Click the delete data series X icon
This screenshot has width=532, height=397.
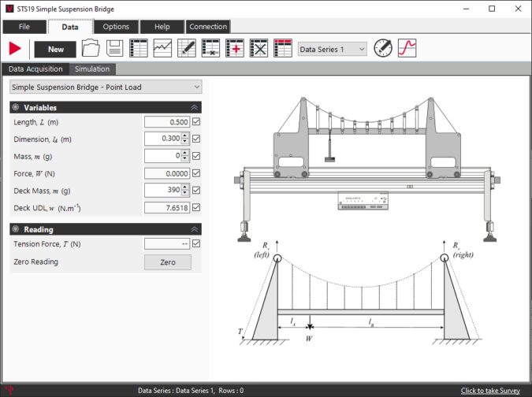coord(259,48)
